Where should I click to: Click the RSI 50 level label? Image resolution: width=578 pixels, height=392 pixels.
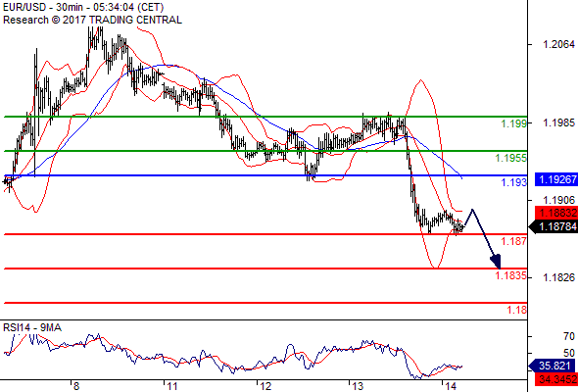(569, 353)
